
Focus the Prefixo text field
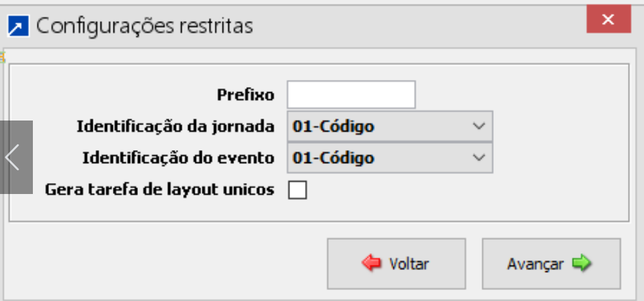(351, 95)
